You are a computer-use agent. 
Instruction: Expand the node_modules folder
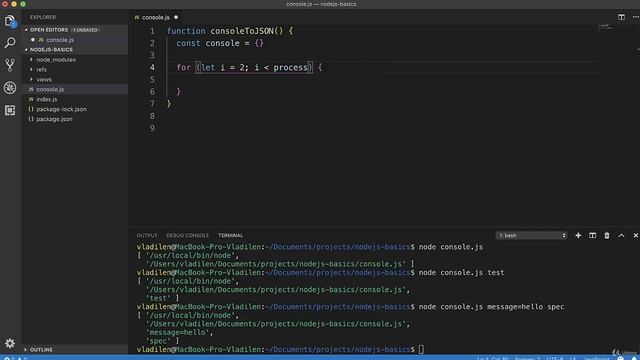(x=56, y=60)
